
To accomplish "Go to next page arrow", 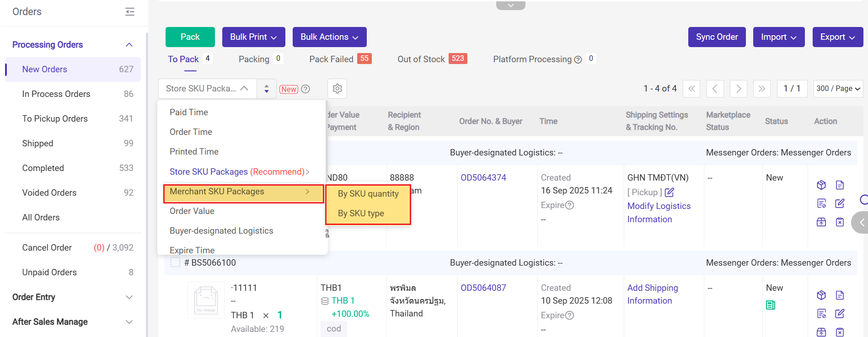I will [x=738, y=89].
